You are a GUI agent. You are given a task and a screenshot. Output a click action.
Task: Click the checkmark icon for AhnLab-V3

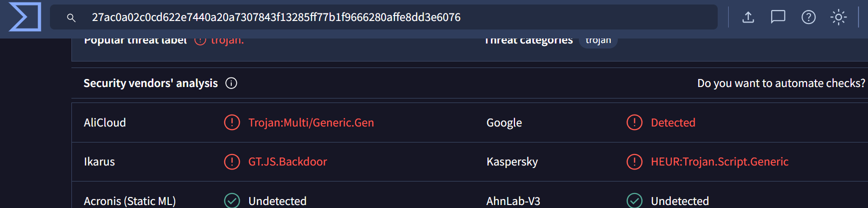click(634, 200)
